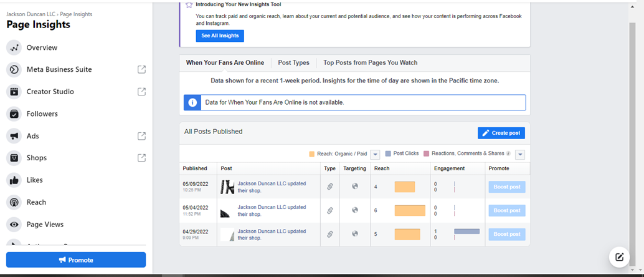The image size is (644, 277).
Task: Click the See All Insights button
Action: click(220, 36)
